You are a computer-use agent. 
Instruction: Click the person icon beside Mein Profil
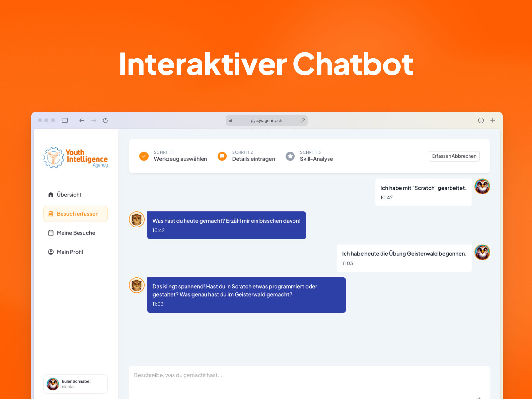click(51, 252)
